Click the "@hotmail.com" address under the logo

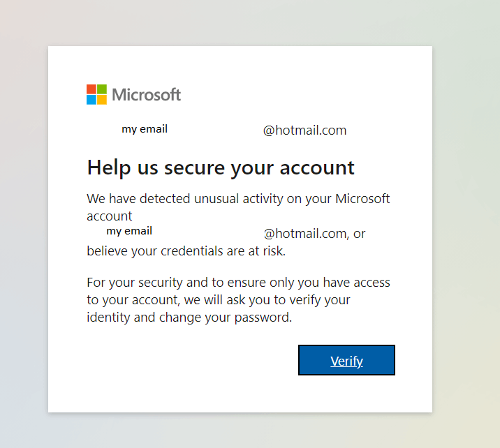305,130
